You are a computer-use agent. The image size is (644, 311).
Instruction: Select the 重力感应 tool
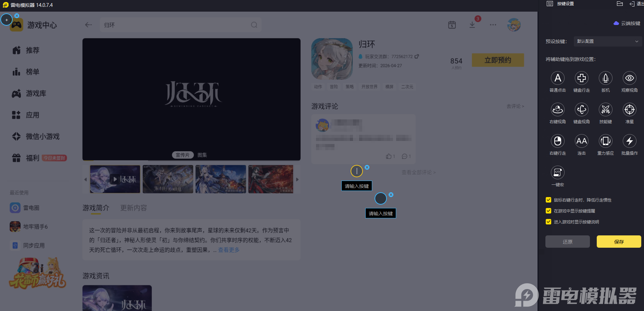click(606, 141)
